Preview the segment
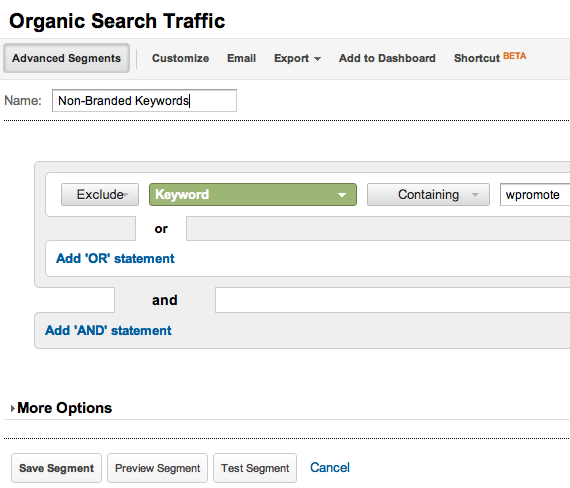 (157, 468)
